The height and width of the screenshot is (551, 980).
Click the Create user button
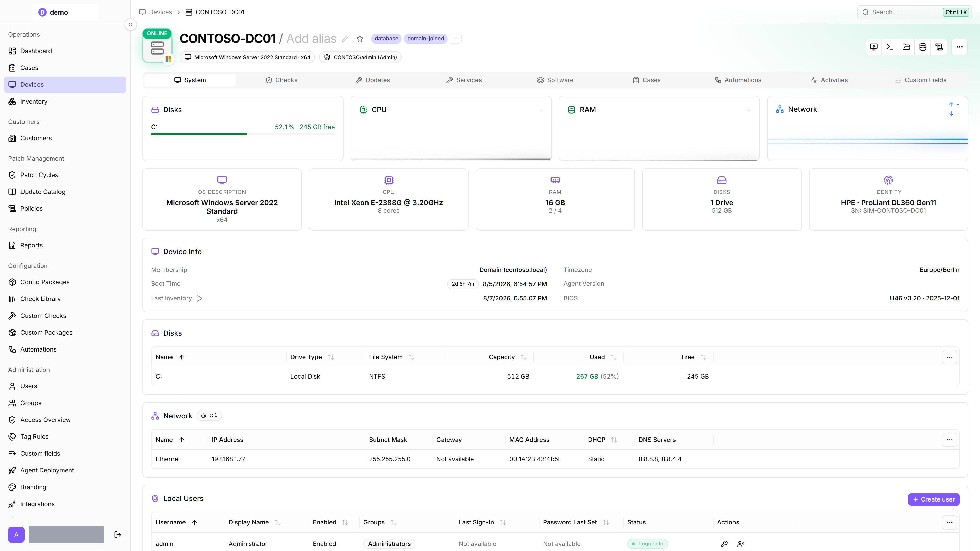(934, 500)
